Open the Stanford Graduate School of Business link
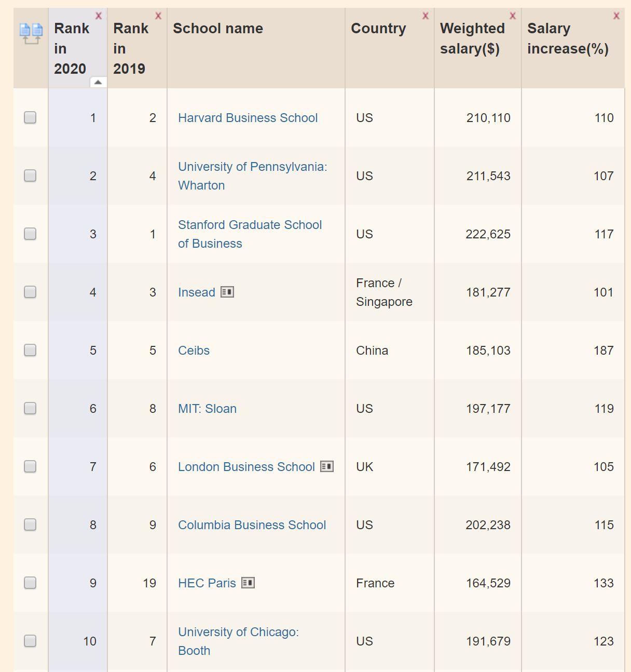The width and height of the screenshot is (631, 672). pos(250,234)
